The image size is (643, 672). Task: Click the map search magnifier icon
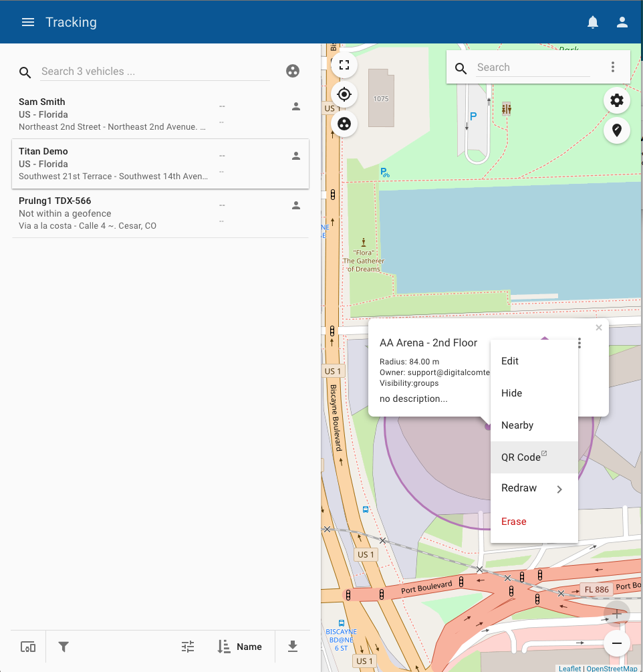click(x=461, y=68)
